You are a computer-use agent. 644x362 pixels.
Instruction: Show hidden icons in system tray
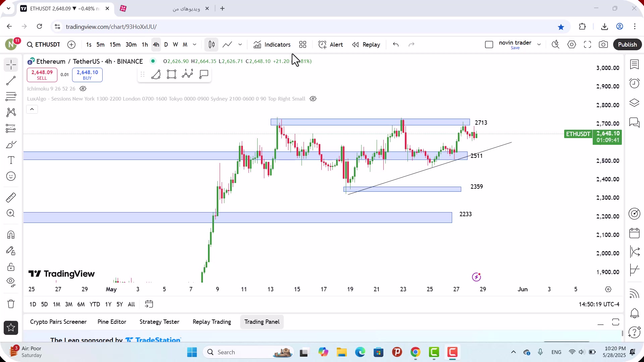pos(513,352)
